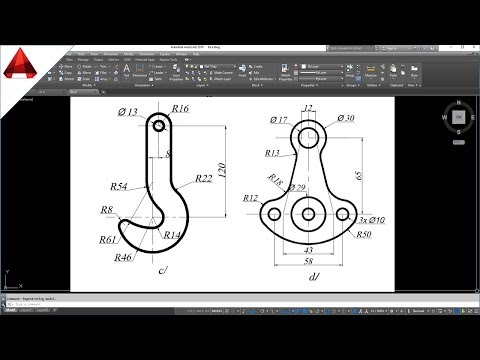Click Match Properties tool
This screenshot has height=360, width=480.
[285, 72]
